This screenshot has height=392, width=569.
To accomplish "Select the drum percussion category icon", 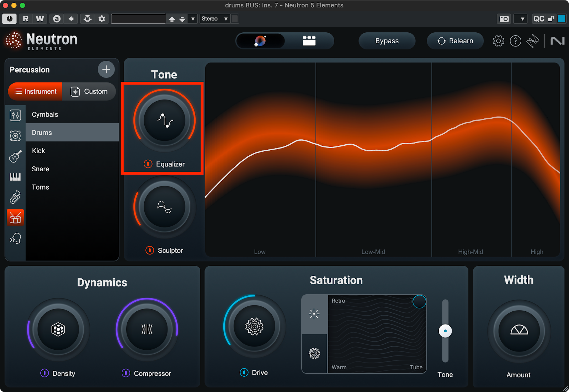I will click(x=15, y=218).
